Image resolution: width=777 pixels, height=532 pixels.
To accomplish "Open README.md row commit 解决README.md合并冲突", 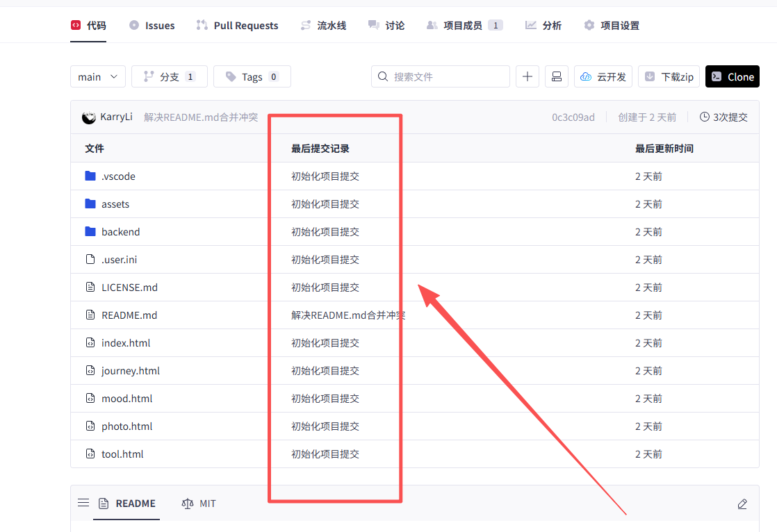I will click(348, 315).
